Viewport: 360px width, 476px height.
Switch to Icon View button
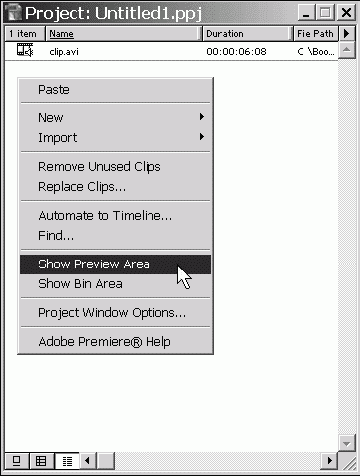pyautogui.click(x=17, y=461)
